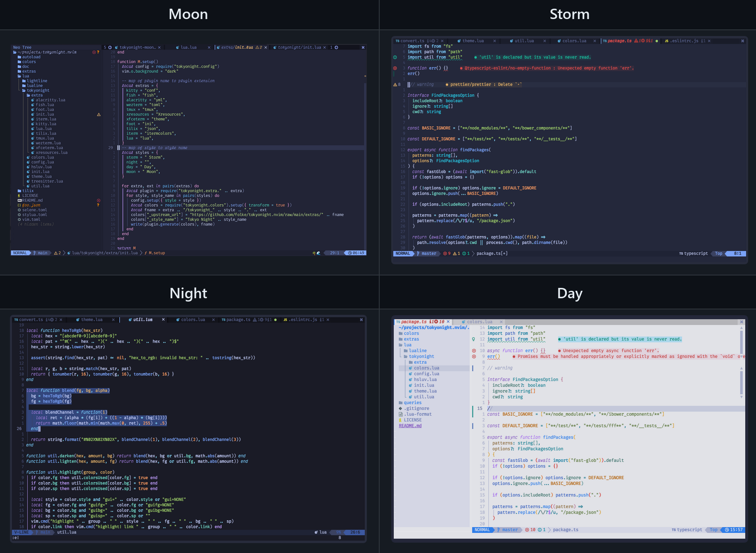Click the error gutter icon at 'function err' in Storm
Screen dimensions: 756x553
click(395, 68)
